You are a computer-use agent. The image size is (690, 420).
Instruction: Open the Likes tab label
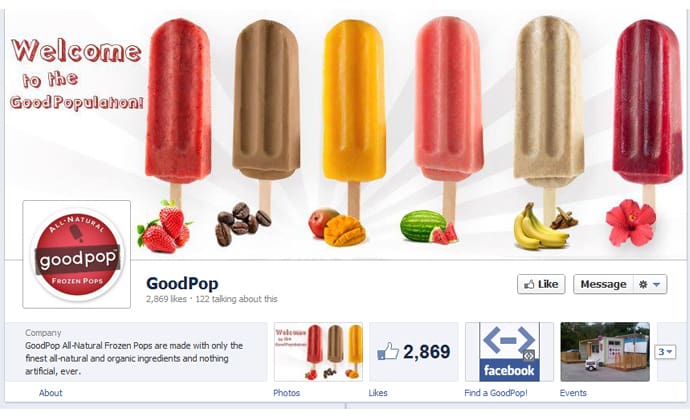pyautogui.click(x=378, y=393)
